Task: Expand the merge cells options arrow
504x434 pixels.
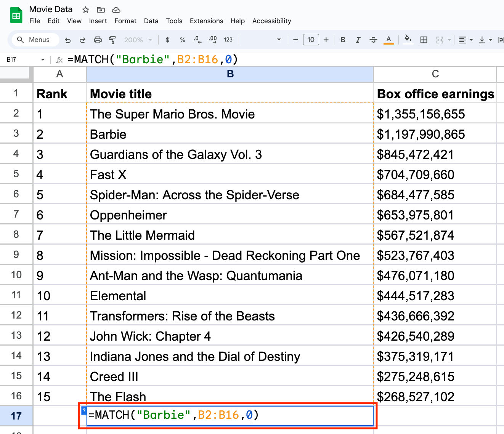Action: [449, 40]
